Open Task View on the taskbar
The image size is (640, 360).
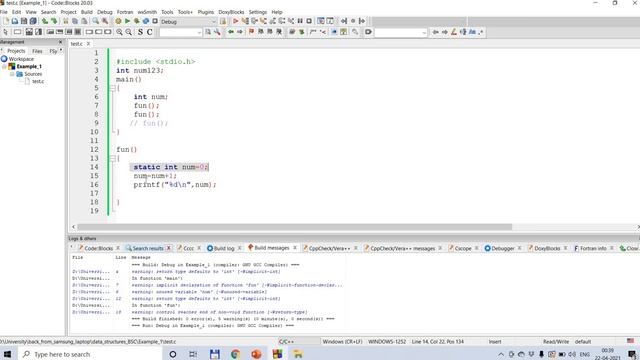click(193, 354)
